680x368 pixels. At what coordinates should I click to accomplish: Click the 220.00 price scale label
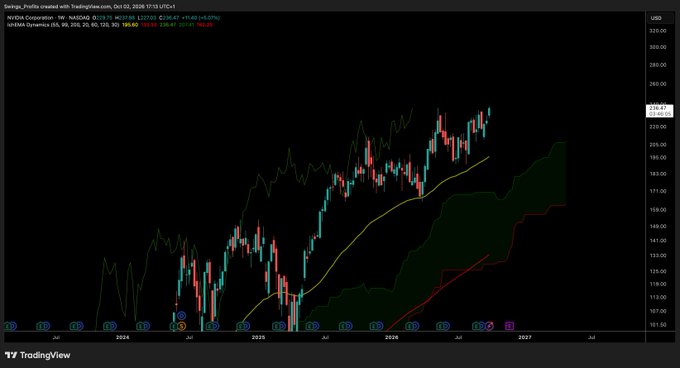pyautogui.click(x=658, y=127)
